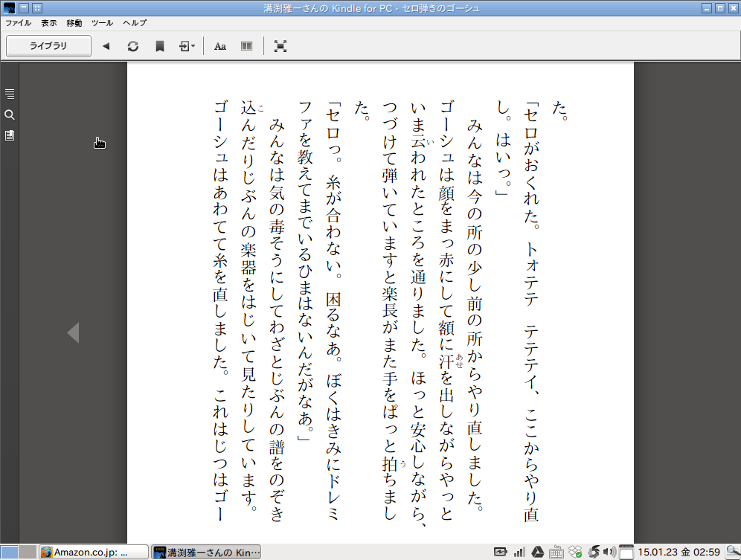
Task: Click the line starting ゴーシュはあわてて糸を
Action: tap(220, 312)
